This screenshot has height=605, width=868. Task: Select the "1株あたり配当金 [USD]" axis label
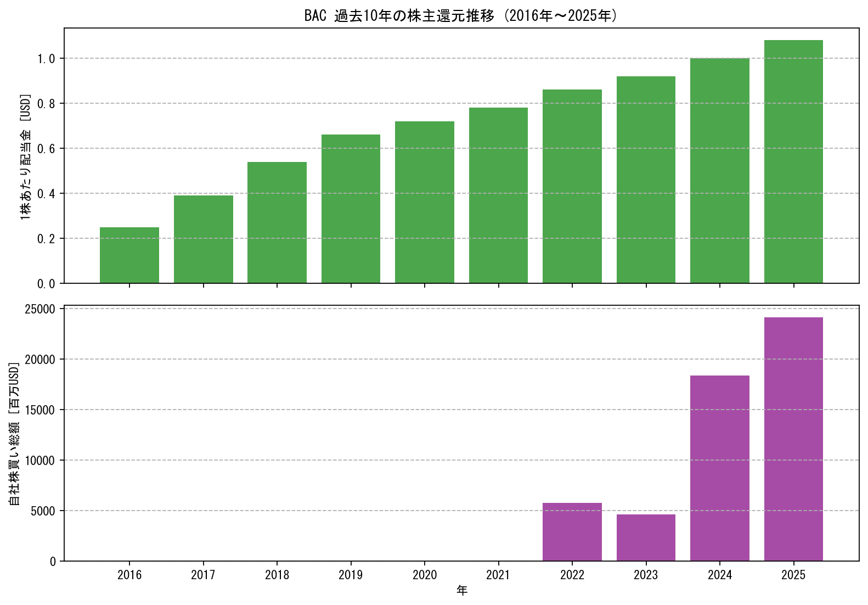pyautogui.click(x=25, y=158)
